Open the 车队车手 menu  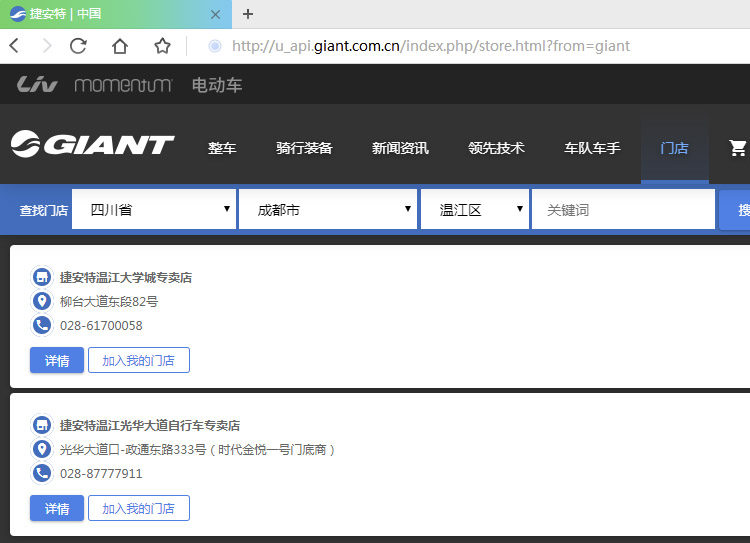click(593, 148)
